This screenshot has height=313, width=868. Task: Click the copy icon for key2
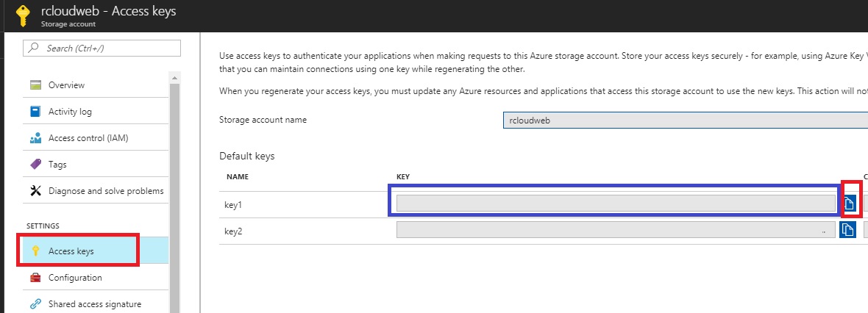847,230
